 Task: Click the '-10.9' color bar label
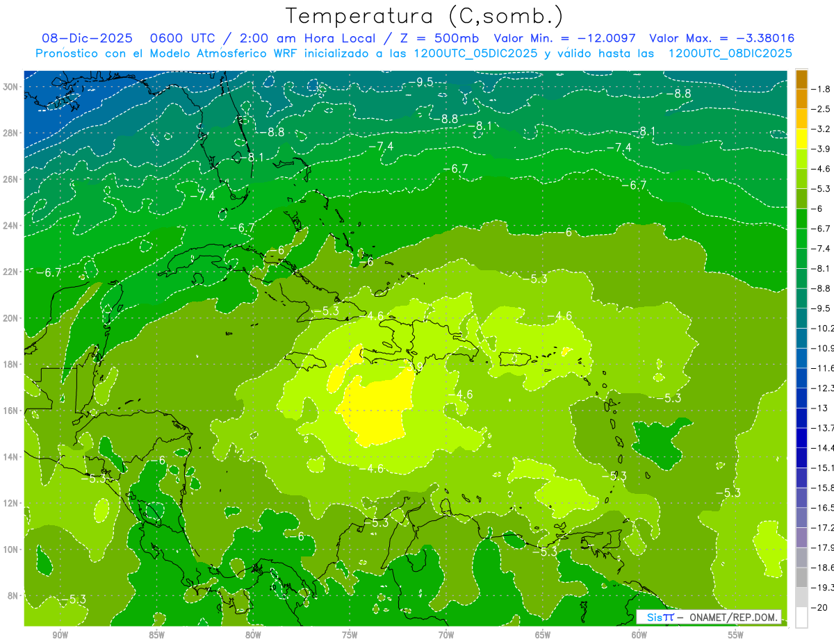(823, 348)
